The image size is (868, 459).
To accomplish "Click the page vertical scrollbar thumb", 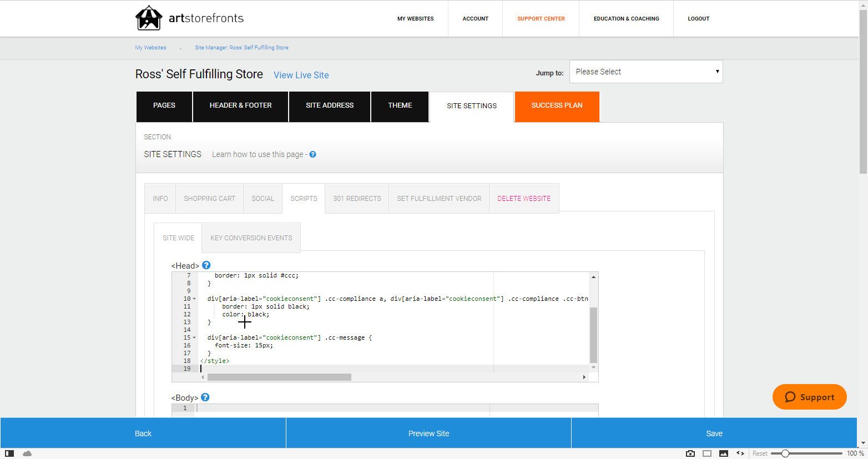I will click(x=863, y=92).
